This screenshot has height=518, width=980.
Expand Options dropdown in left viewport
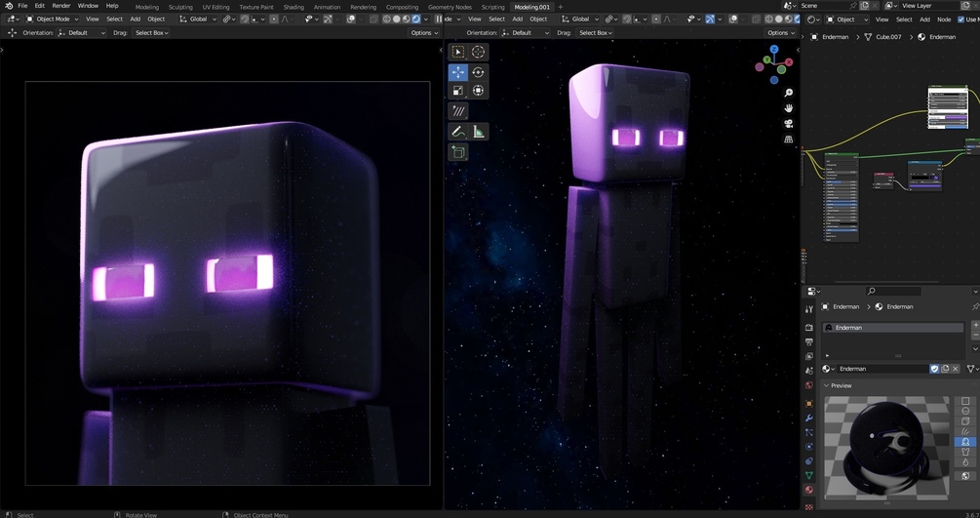424,32
